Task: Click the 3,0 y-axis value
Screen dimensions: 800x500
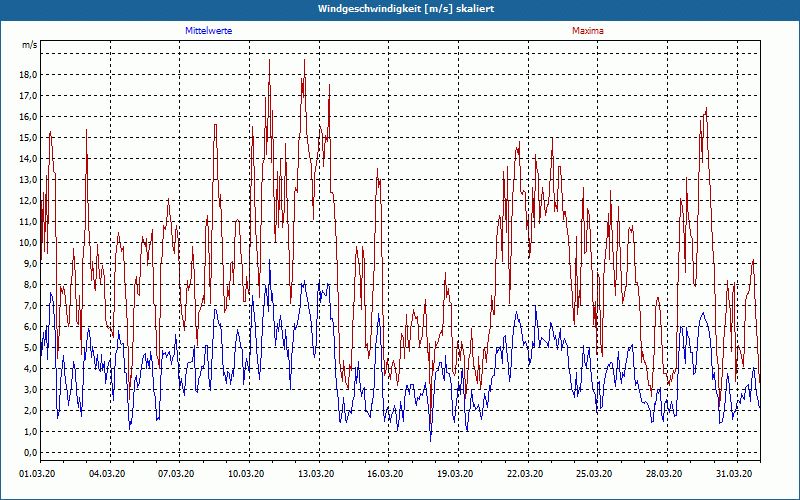Action: pyautogui.click(x=31, y=390)
